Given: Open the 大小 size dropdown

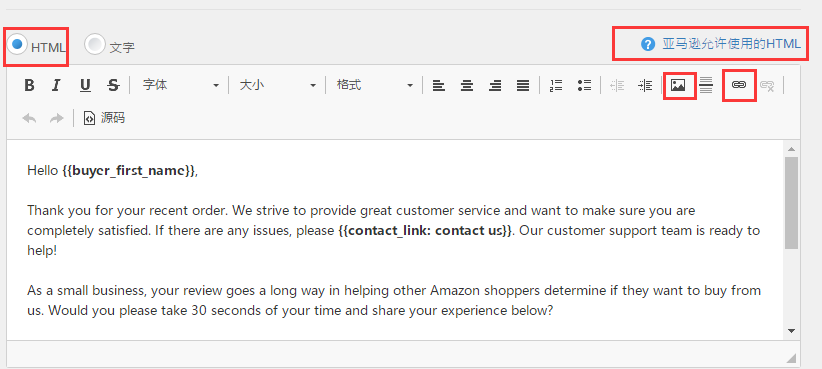Looking at the screenshot, I should click(x=278, y=85).
